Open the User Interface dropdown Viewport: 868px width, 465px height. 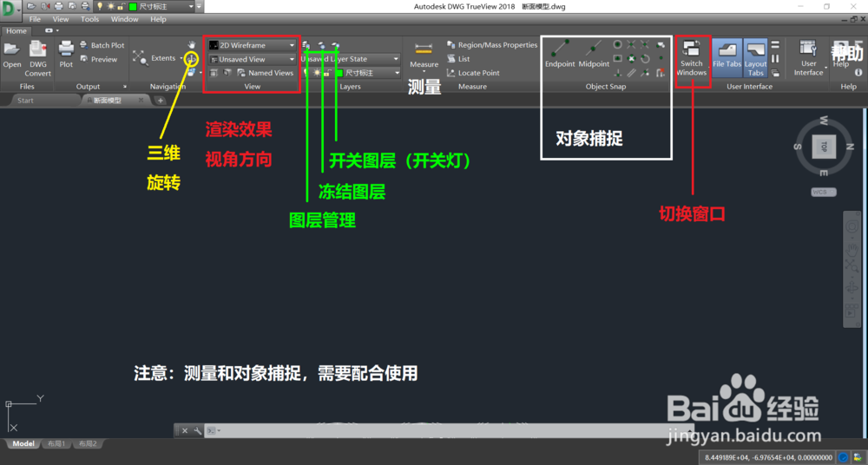[809, 58]
